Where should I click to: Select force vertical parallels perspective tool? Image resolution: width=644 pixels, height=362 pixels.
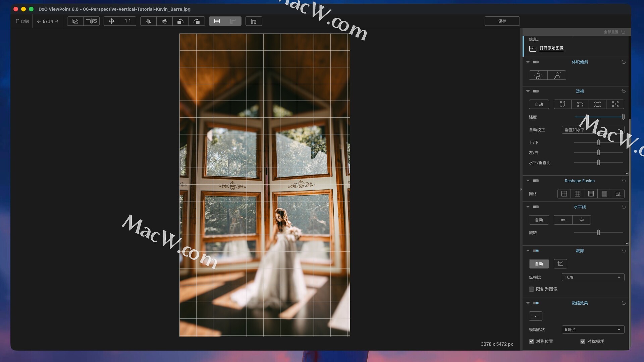(x=562, y=104)
